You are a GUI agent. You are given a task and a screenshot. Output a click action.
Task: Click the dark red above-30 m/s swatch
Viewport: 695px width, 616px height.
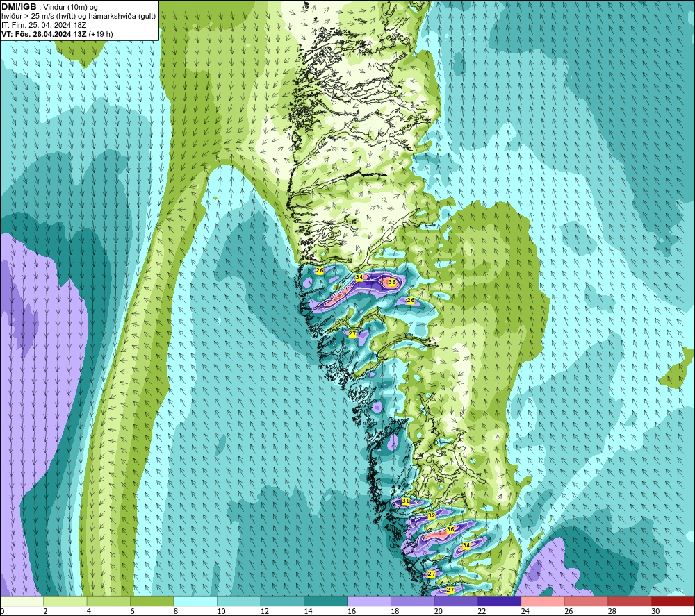(x=673, y=601)
